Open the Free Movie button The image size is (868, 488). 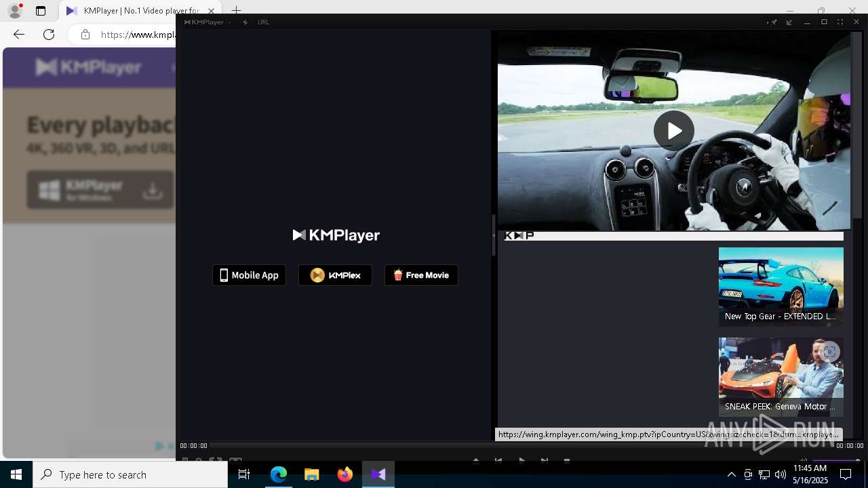(x=421, y=275)
